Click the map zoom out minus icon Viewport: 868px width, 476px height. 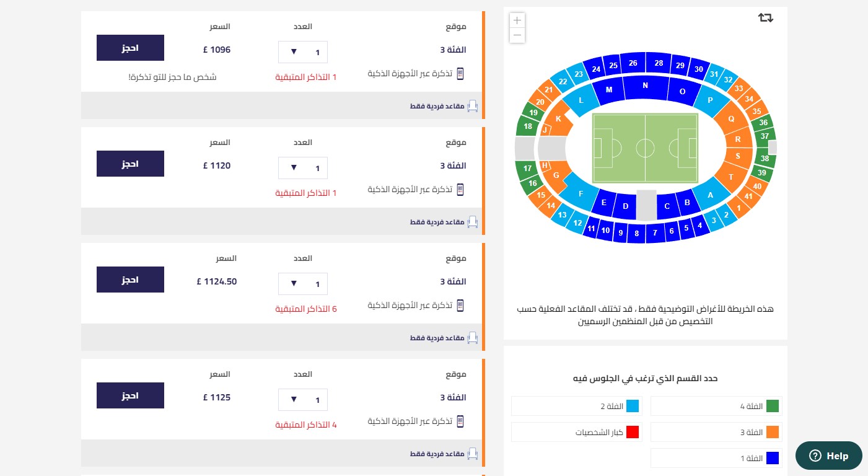pyautogui.click(x=517, y=35)
